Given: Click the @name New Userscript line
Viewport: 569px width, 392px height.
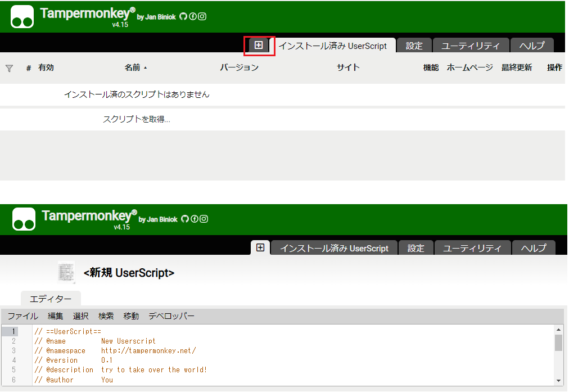Looking at the screenshot, I should click(95, 341).
